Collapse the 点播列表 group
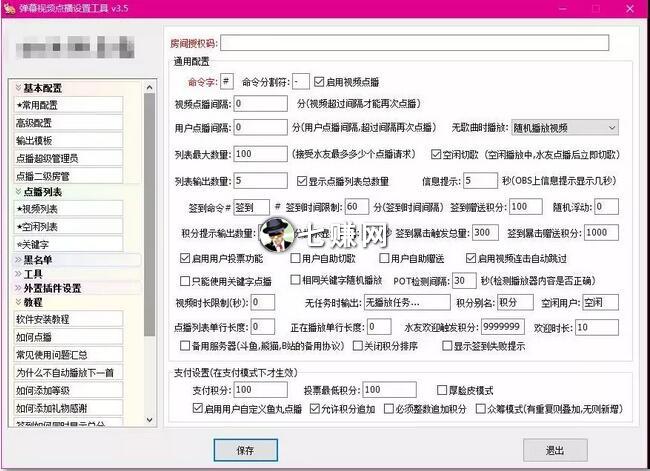The height and width of the screenshot is (471, 650). click(x=18, y=192)
